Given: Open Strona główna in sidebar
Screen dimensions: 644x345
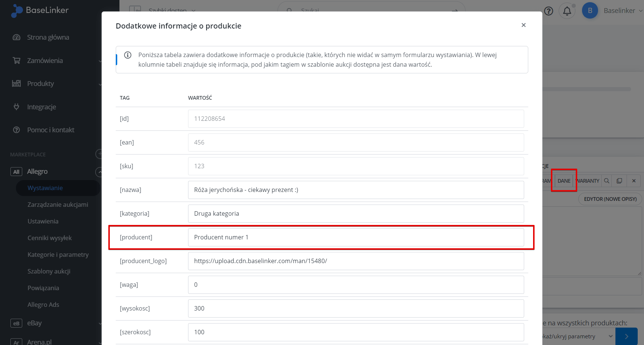Looking at the screenshot, I should tap(48, 37).
